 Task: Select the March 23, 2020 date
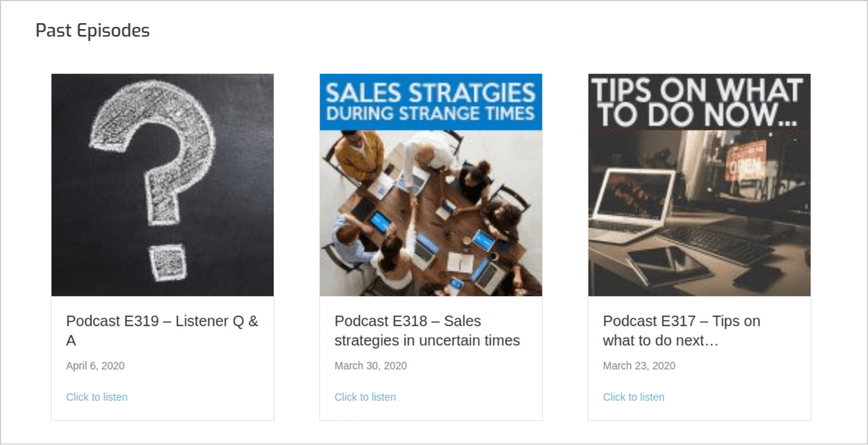(x=639, y=366)
